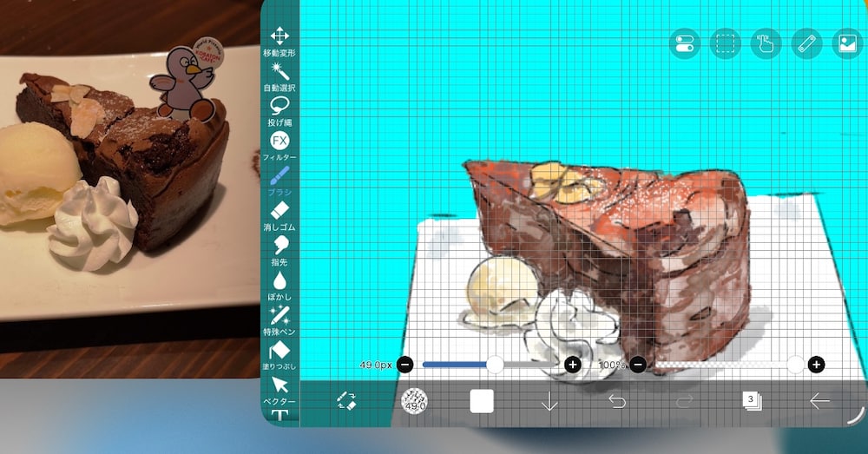Decrease brush thickness with minus button
The image size is (868, 454).
404,365
